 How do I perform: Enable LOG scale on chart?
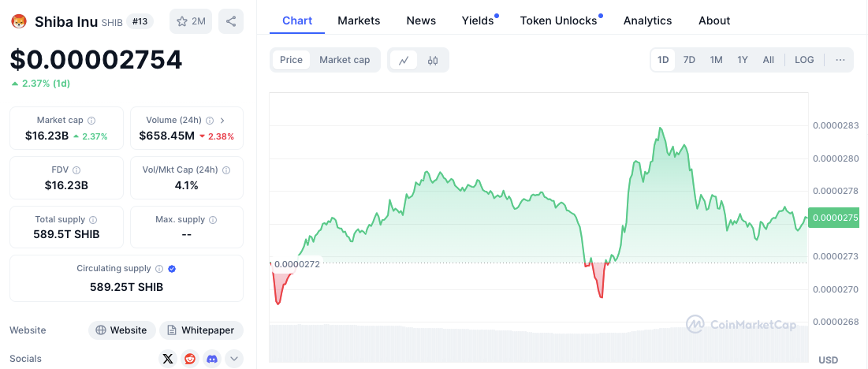pos(804,60)
